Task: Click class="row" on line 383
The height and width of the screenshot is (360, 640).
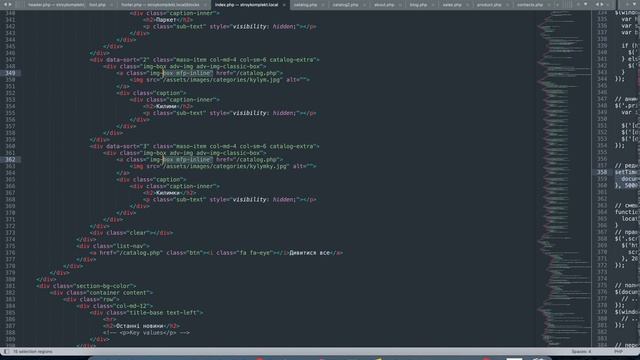Action: point(98,300)
